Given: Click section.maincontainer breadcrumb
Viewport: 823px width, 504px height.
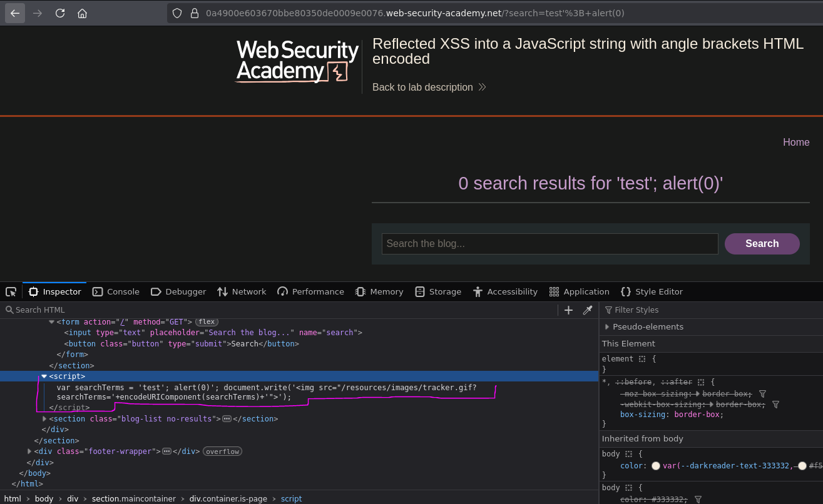Looking at the screenshot, I should (x=133, y=498).
